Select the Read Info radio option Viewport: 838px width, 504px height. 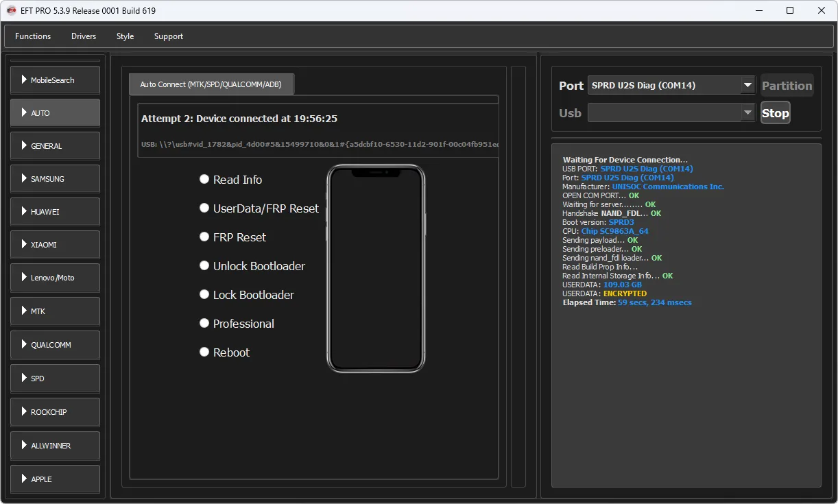(x=204, y=179)
